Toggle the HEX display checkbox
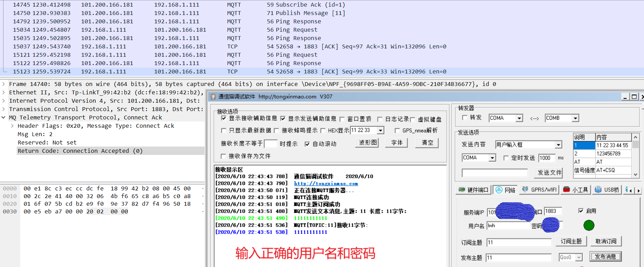 click(x=323, y=131)
